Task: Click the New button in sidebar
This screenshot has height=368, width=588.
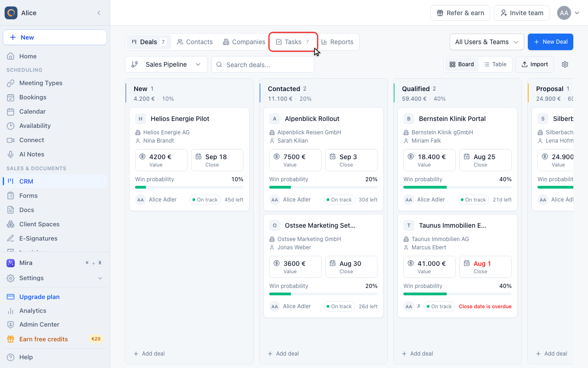Action: click(55, 37)
